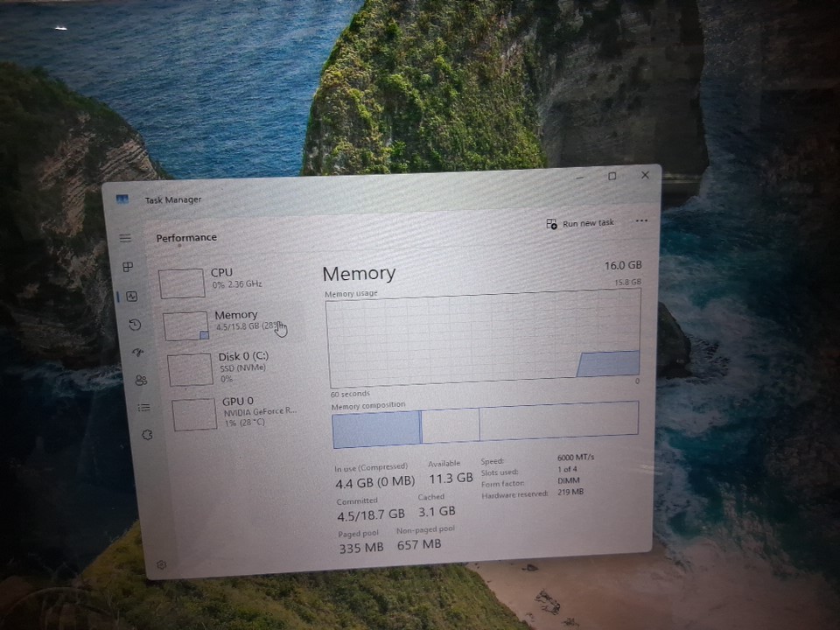Click Run new task
840x630 pixels.
(x=581, y=224)
